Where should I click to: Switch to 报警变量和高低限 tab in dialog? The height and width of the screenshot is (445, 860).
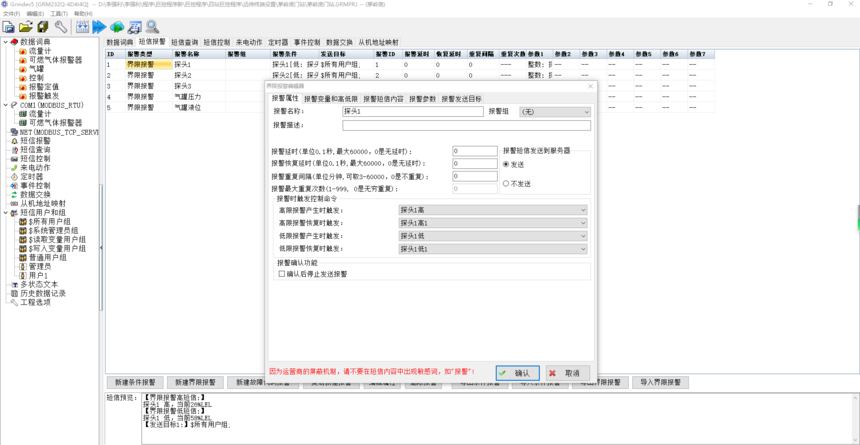click(x=331, y=99)
